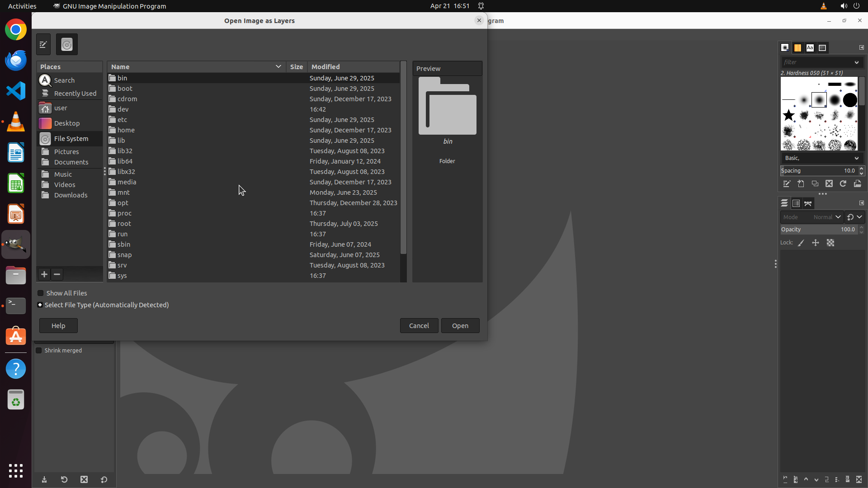Screen dimensions: 868x488
Task: Click the type-a-file-name edit icon
Action: tap(43, 44)
